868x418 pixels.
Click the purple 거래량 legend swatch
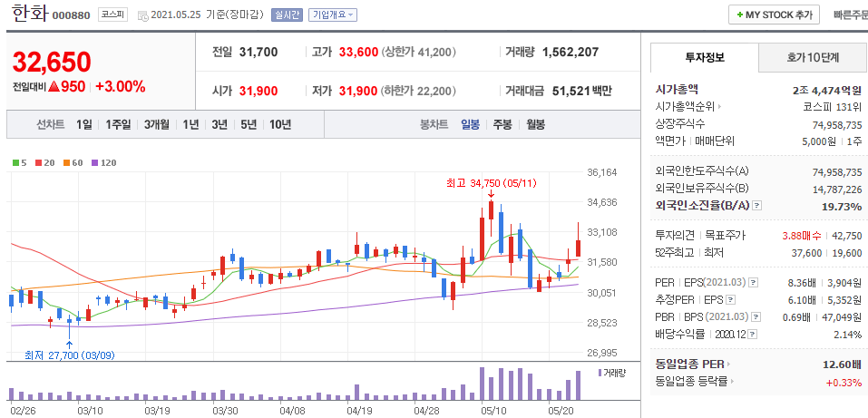click(x=600, y=373)
